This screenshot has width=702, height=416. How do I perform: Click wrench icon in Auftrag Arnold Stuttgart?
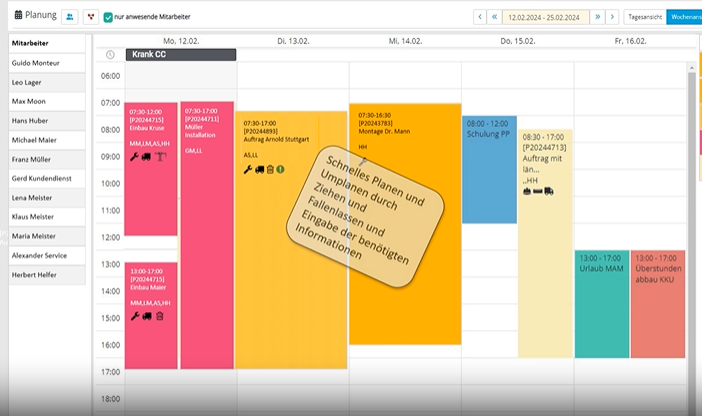[x=248, y=170]
